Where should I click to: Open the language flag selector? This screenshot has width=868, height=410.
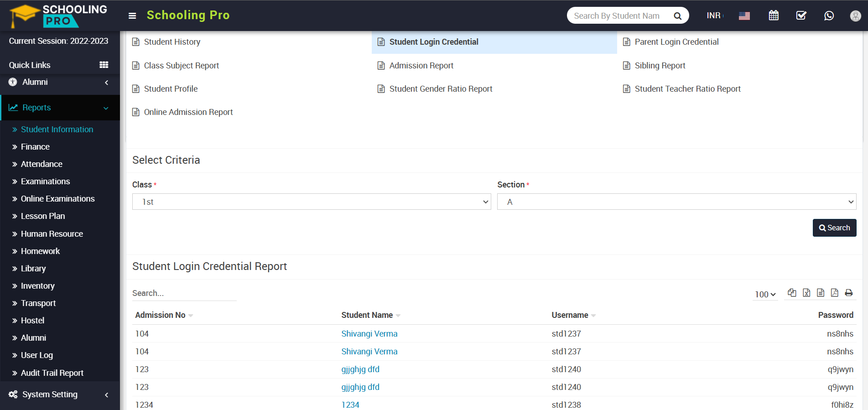pos(744,16)
